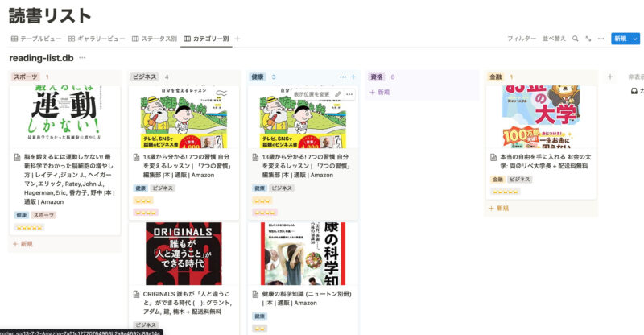Open 本当の自由を手に入れる お金の大学 card title
Screen dimensions: 644x335
[x=546, y=161]
